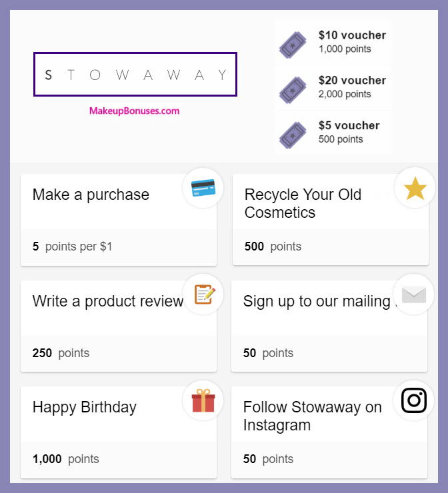Click the Instagram logo icon
The height and width of the screenshot is (493, 448).
(x=414, y=400)
